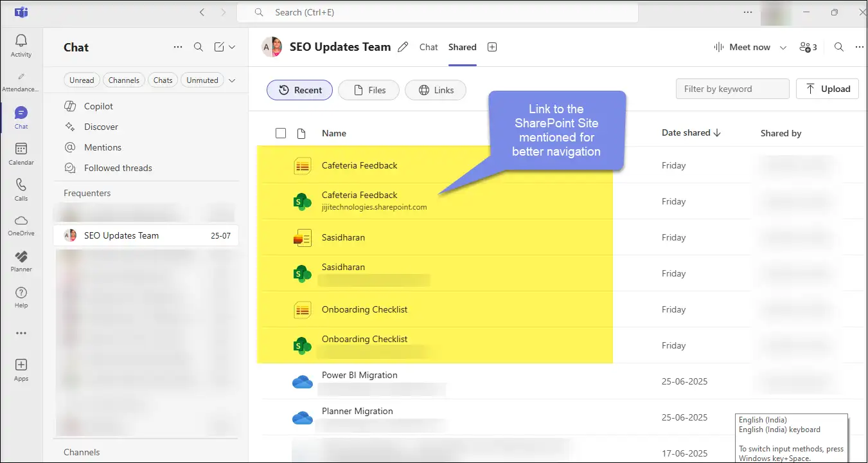This screenshot has width=868, height=463.
Task: Switch to the Chat app in sidebar
Action: click(21, 118)
